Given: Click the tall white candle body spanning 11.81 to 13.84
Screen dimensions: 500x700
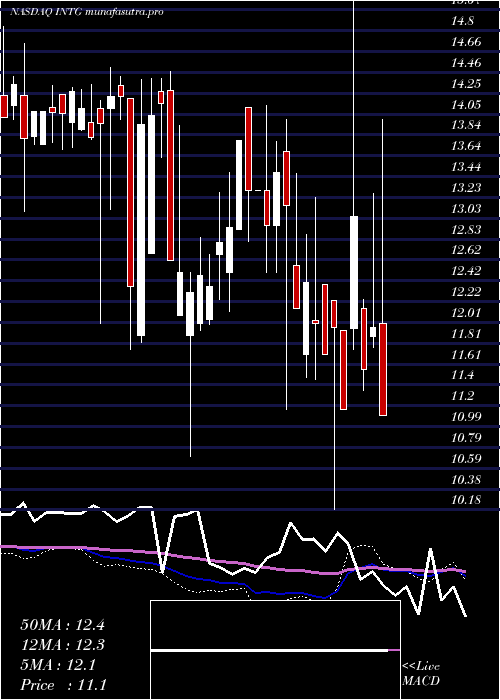Looking at the screenshot, I should [141, 230].
